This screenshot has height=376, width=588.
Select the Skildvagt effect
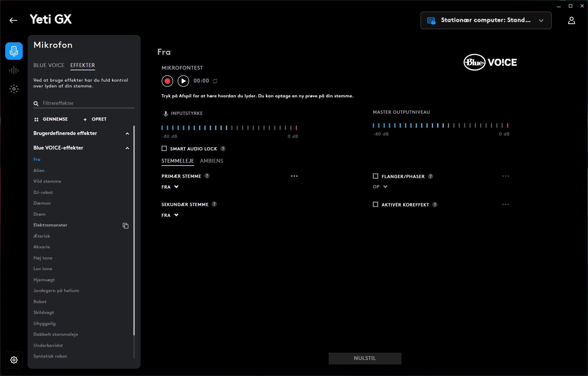[x=44, y=312]
